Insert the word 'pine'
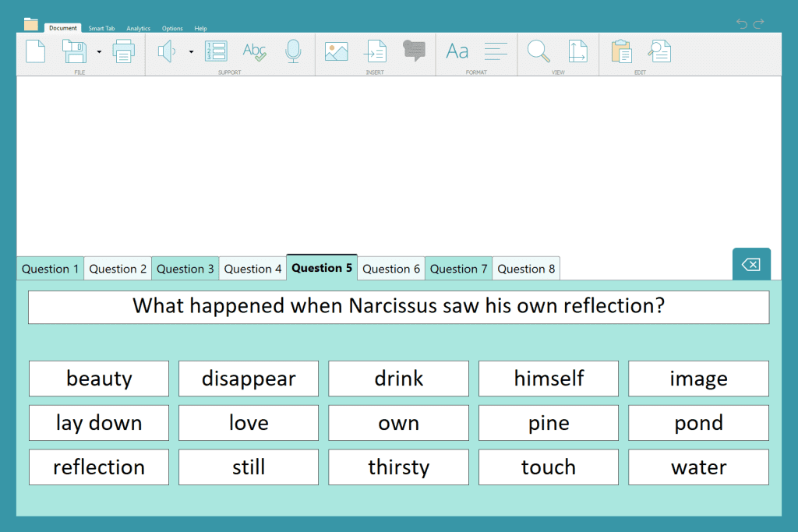 [549, 423]
